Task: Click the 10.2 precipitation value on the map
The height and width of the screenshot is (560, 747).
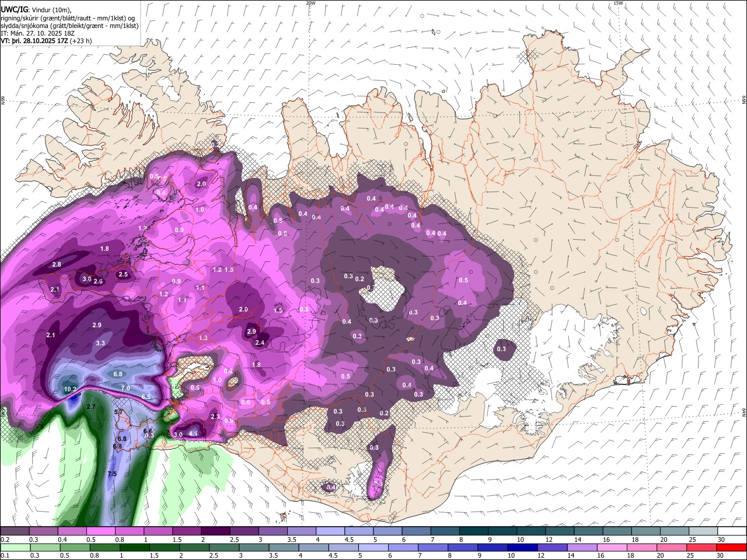Action: click(x=70, y=389)
